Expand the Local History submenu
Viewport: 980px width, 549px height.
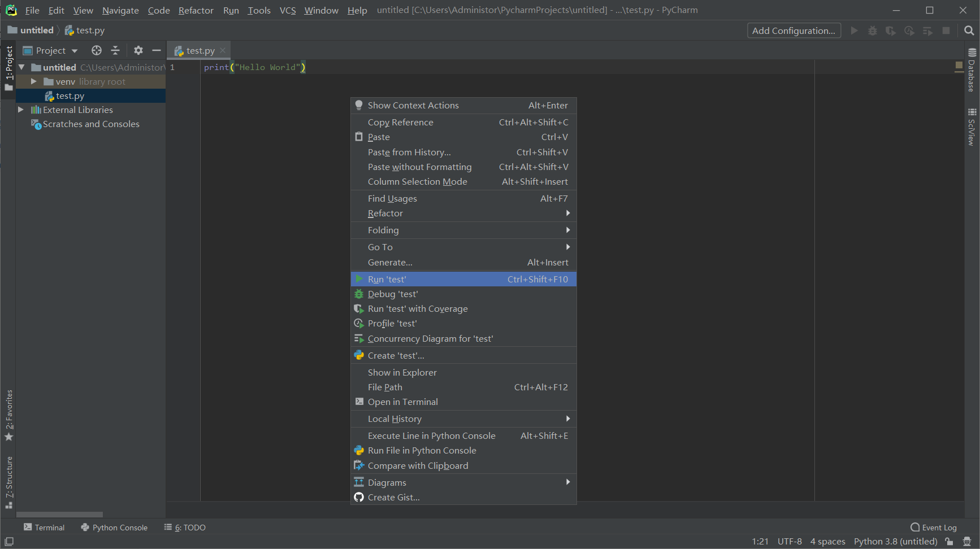463,419
